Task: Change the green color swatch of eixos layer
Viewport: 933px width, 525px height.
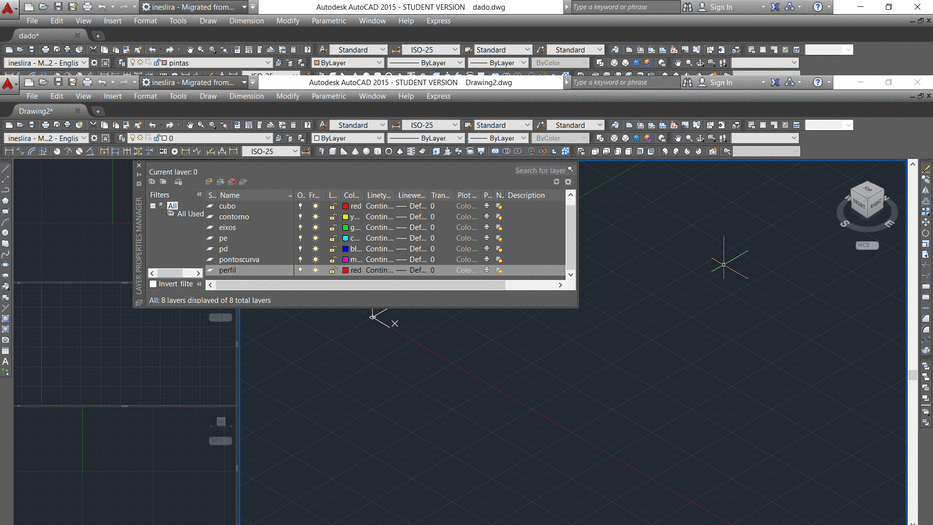Action: click(345, 228)
